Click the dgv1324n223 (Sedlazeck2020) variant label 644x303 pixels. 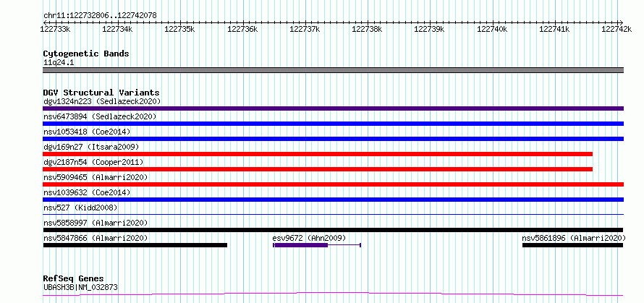coord(102,101)
